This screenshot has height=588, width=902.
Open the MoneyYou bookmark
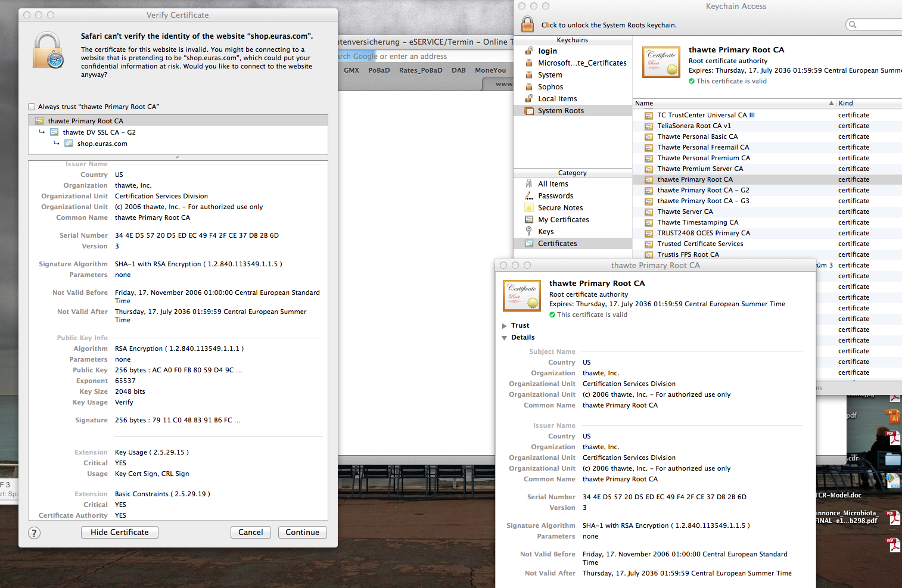coord(490,70)
